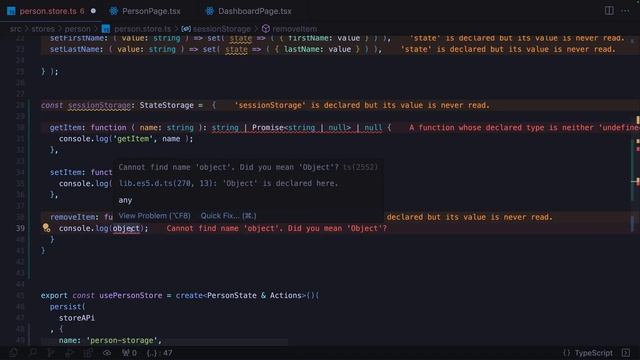Click the removeItem method icon in breadcrumb
This screenshot has height=360, width=640.
(x=266, y=29)
